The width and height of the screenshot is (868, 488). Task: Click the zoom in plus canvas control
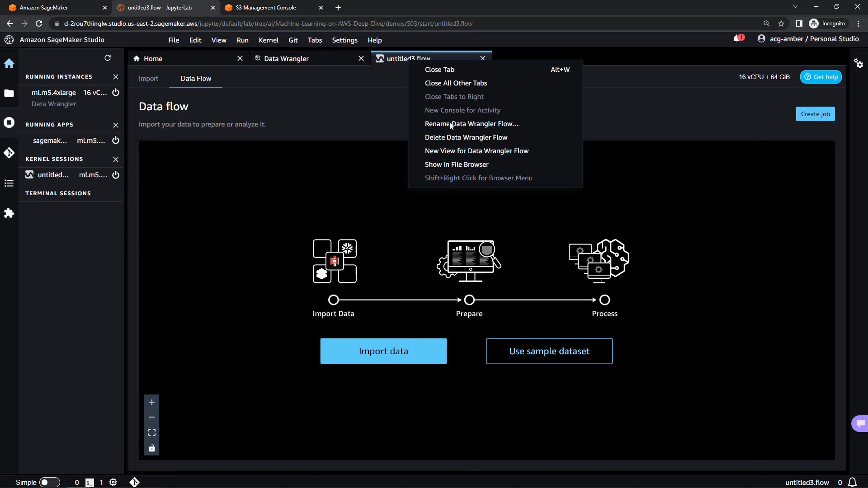[x=152, y=402]
